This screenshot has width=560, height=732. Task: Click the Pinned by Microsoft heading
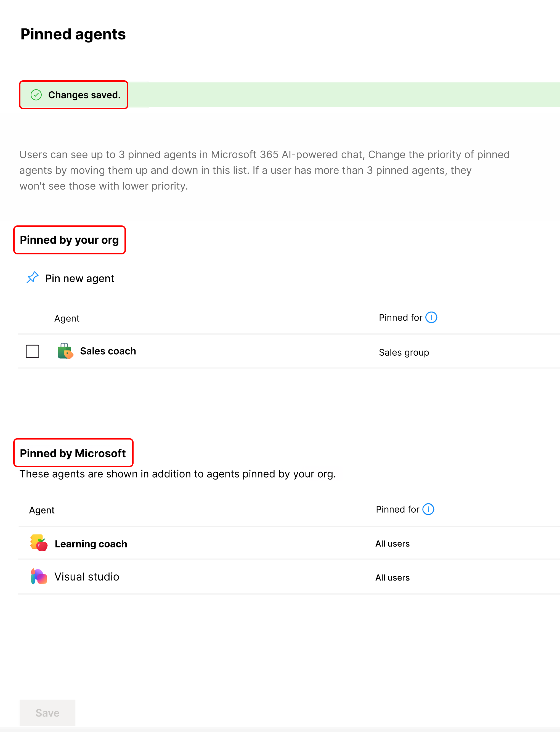click(73, 453)
